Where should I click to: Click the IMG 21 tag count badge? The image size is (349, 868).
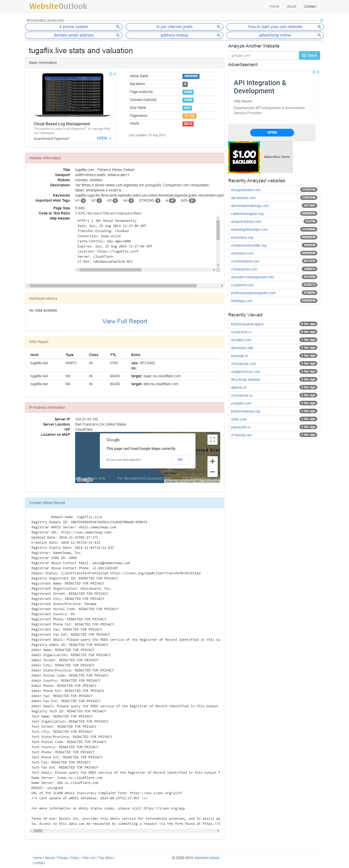click(x=192, y=201)
